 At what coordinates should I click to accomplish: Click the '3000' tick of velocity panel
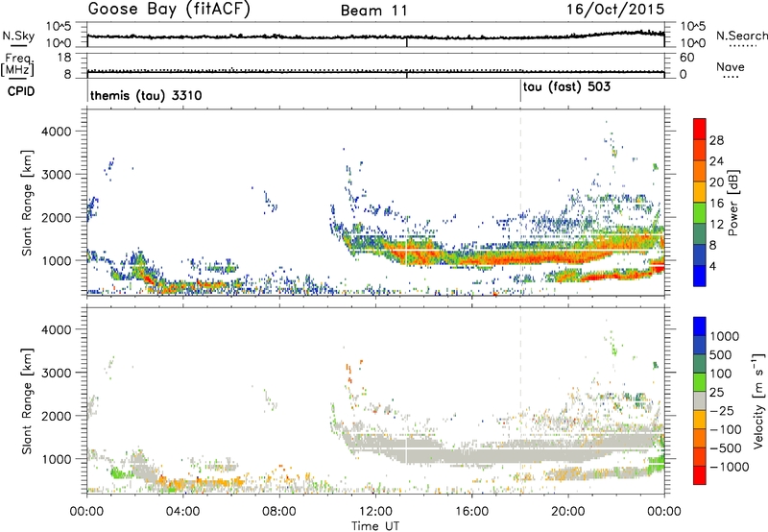click(x=57, y=373)
